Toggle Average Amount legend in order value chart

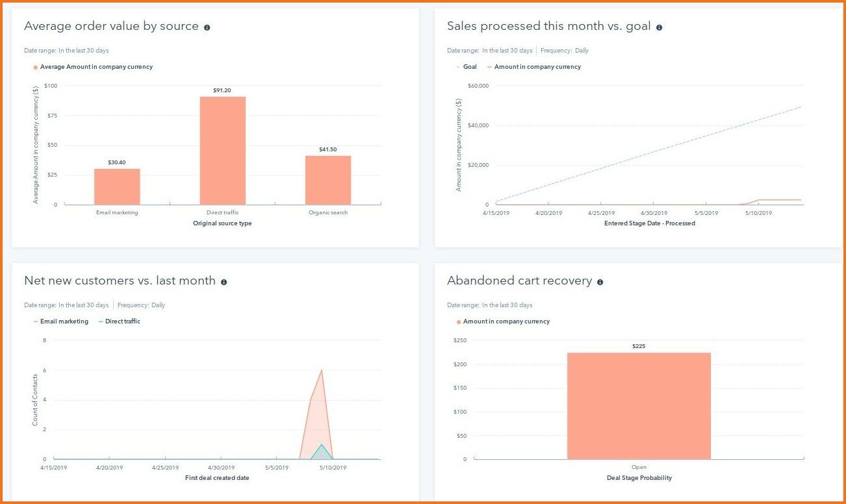(96, 67)
